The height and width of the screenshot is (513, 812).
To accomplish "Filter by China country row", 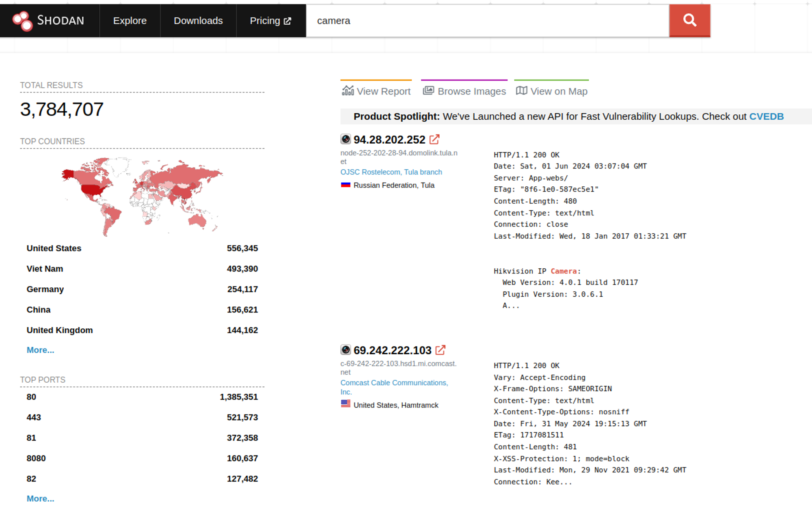I will coord(142,310).
